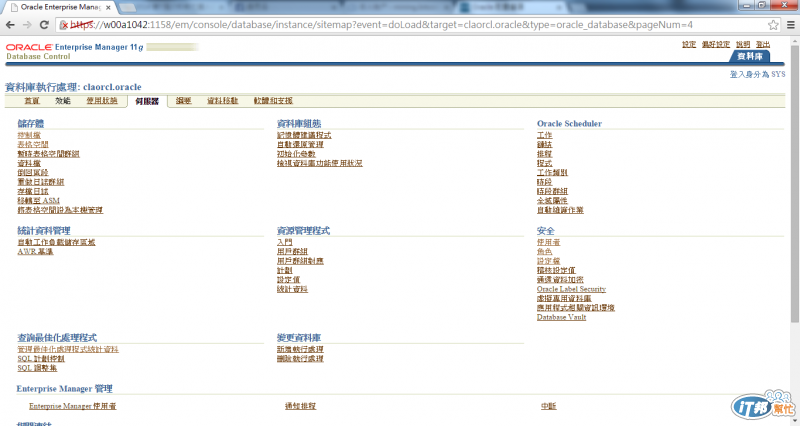Close the Oracle Enterprise Manager browser tab

108,7
